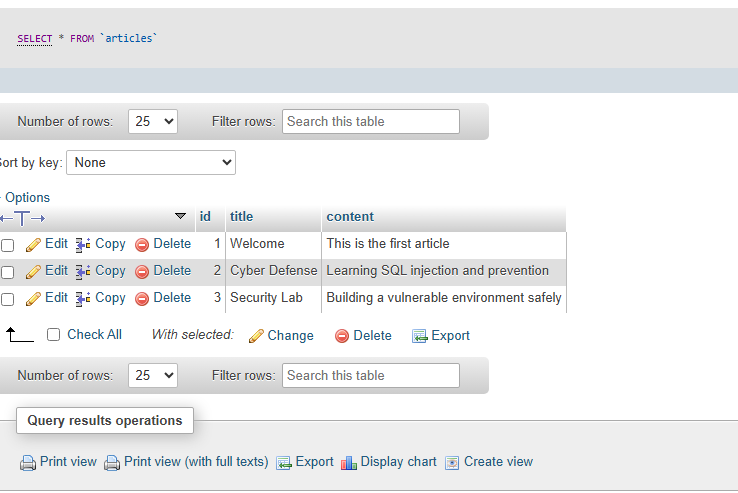Image resolution: width=738 pixels, height=493 pixels.
Task: Click the full texts toggle arrows icon
Action: coord(22,217)
